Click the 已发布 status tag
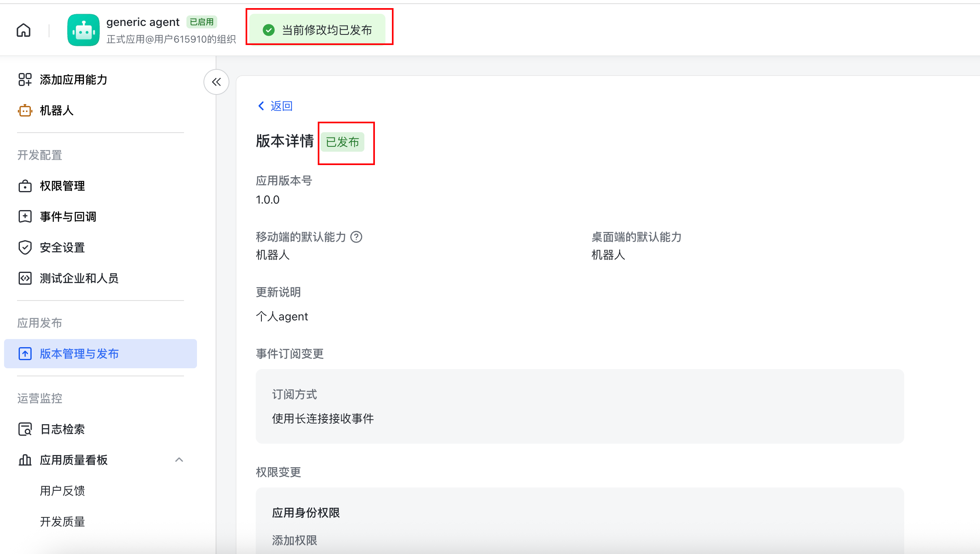 pos(342,142)
